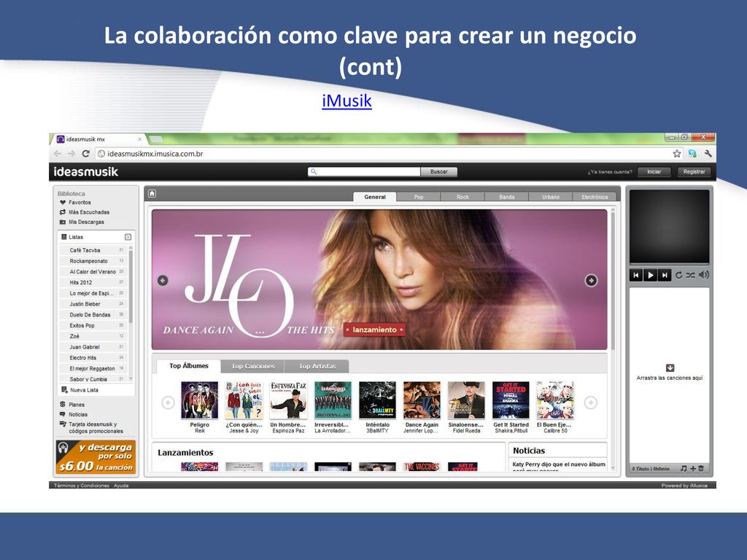Open the Al Calor del Verano playlist
This screenshot has width=747, height=560.
[x=93, y=271]
